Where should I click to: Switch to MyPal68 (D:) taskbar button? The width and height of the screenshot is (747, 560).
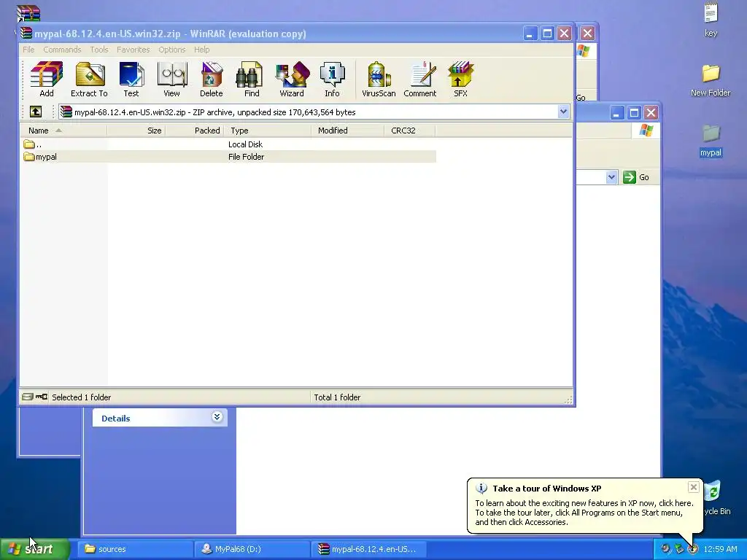click(252, 549)
